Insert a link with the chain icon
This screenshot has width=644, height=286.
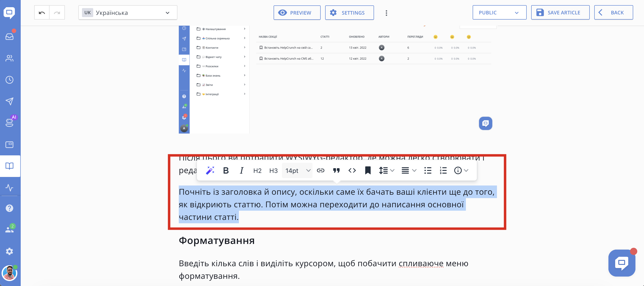coord(320,170)
